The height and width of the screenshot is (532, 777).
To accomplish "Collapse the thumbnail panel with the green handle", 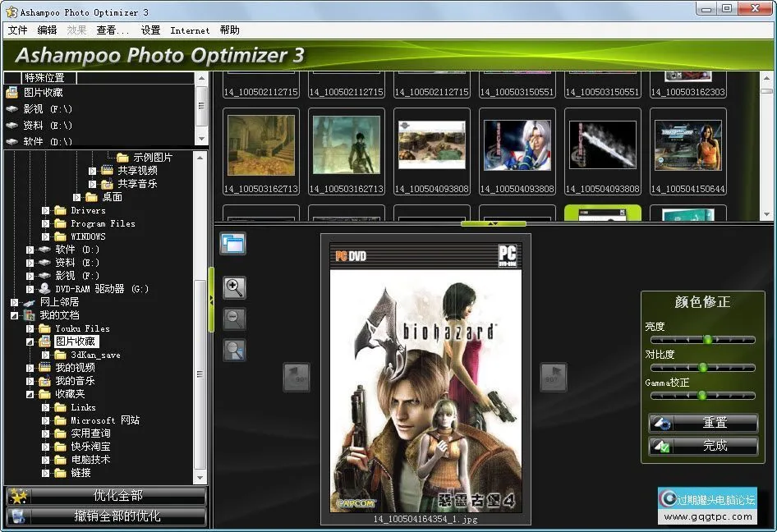I will click(x=493, y=223).
